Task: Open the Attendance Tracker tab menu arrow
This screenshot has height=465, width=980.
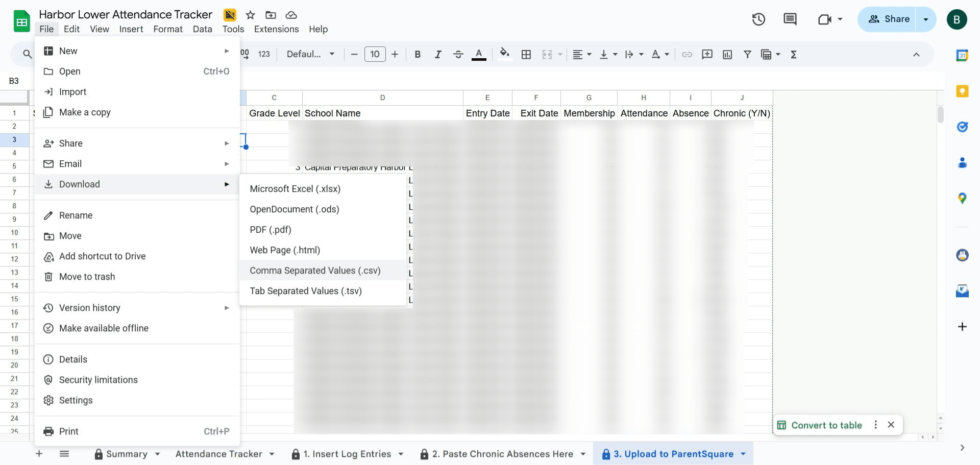Action: 272,454
